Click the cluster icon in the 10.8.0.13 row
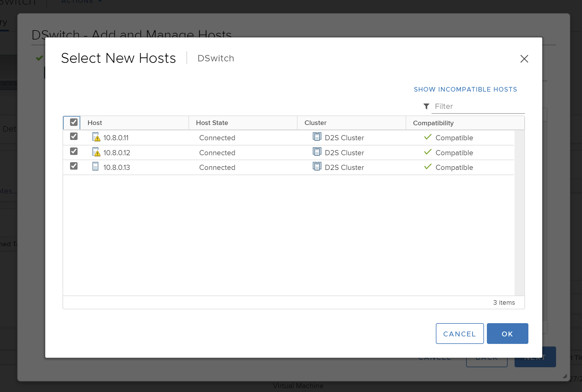582x392 pixels. click(x=317, y=166)
